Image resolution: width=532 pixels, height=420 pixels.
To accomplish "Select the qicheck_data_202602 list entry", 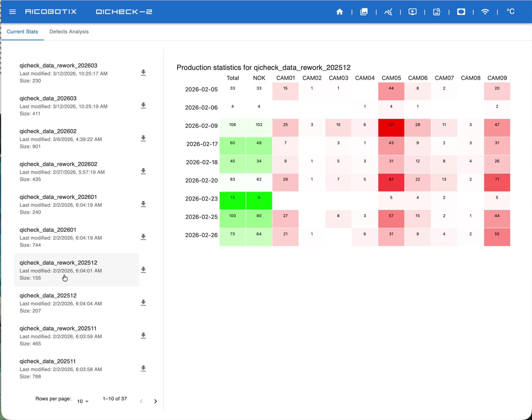I will tap(76, 138).
